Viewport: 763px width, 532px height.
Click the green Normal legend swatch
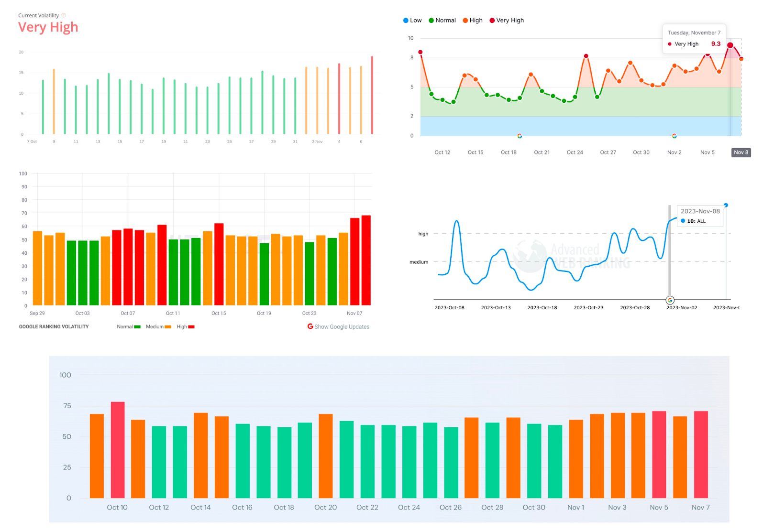[138, 327]
